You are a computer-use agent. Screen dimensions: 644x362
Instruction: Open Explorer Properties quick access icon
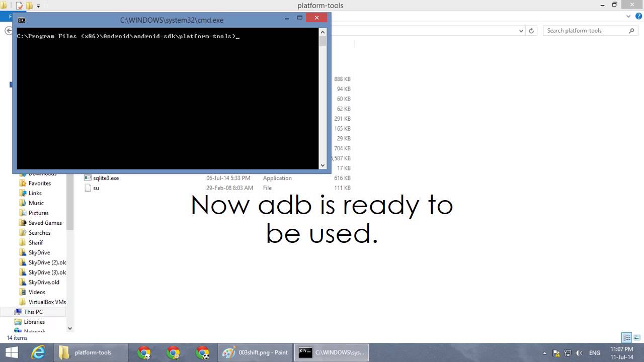19,6
